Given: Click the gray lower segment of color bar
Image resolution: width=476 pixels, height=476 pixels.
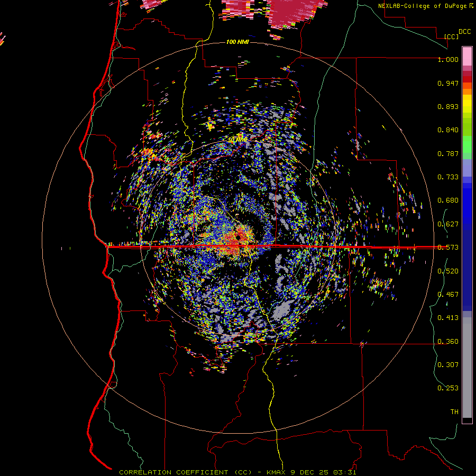Looking at the screenshot, I should click(467, 368).
